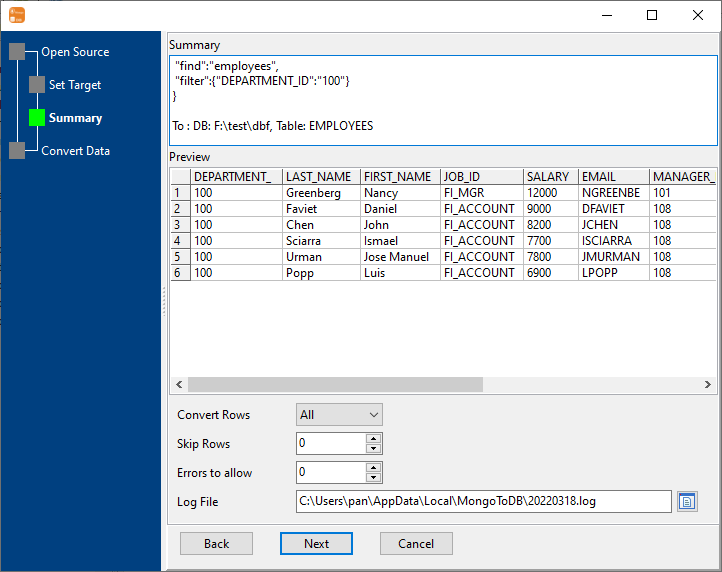Screen dimensions: 722x572
Task: Select row 1 header in preview
Action: pos(179,193)
